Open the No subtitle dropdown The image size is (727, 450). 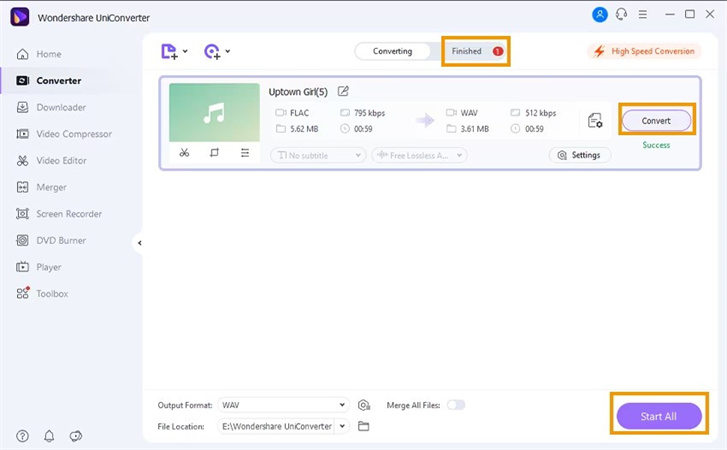click(318, 155)
